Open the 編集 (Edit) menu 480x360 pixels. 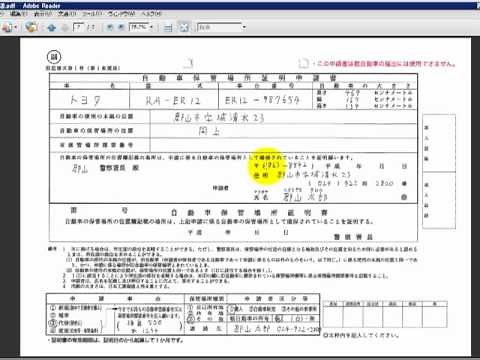18,14
